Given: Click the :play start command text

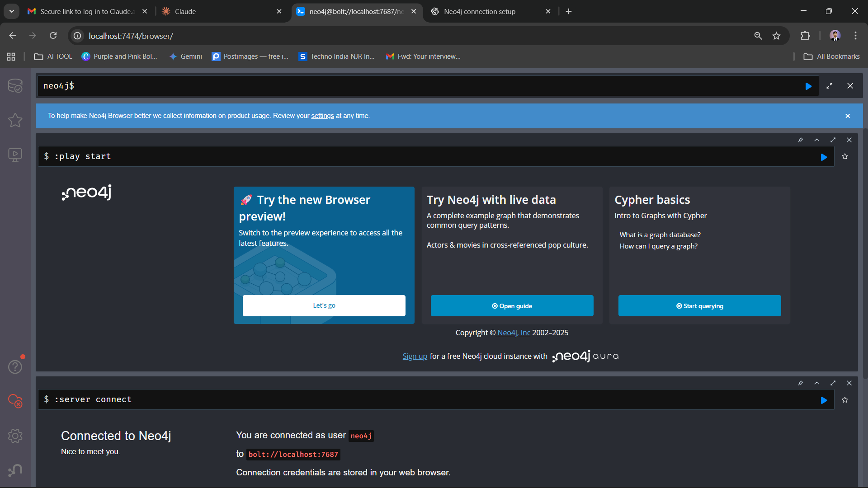Looking at the screenshot, I should coord(83,156).
